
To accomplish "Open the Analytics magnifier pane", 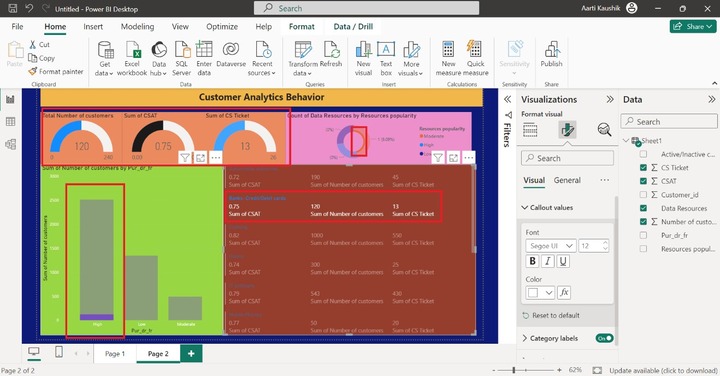I will tap(604, 130).
